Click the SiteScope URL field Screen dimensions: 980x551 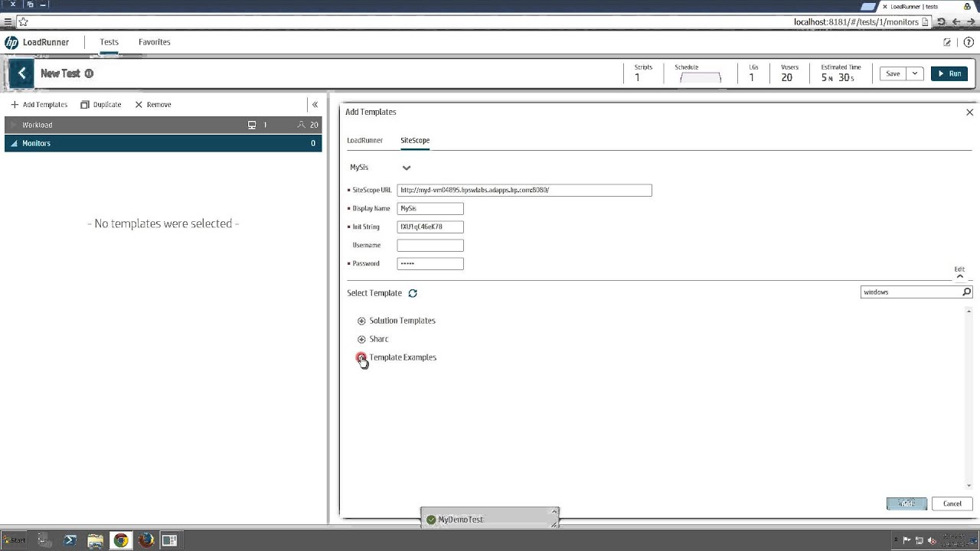click(524, 191)
